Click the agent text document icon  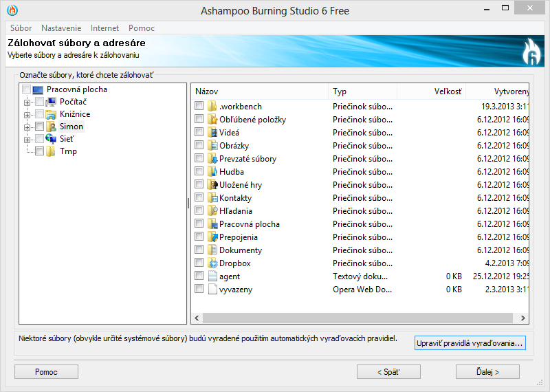click(x=212, y=276)
